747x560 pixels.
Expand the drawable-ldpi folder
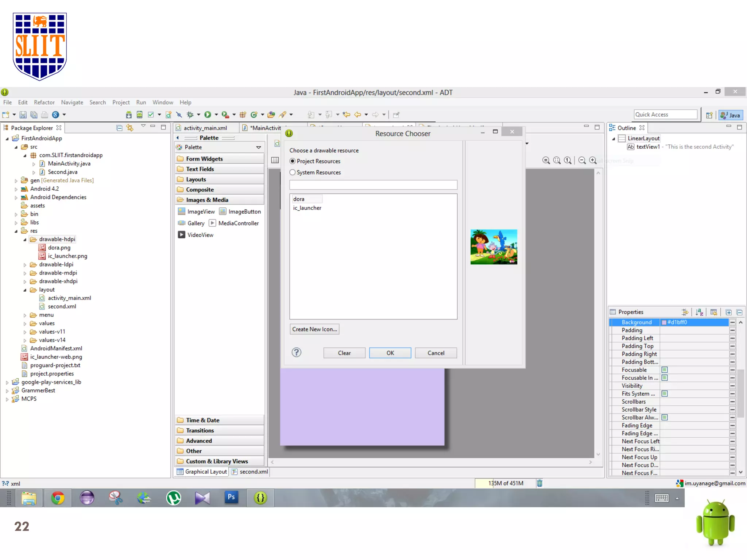[25, 265]
